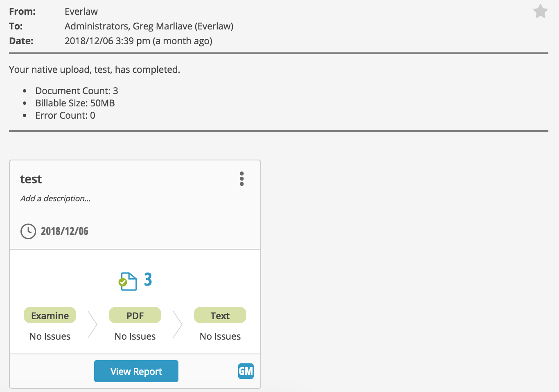Viewport: 559px width, 392px height.
Task: Click the Add a description field
Action: pos(56,198)
